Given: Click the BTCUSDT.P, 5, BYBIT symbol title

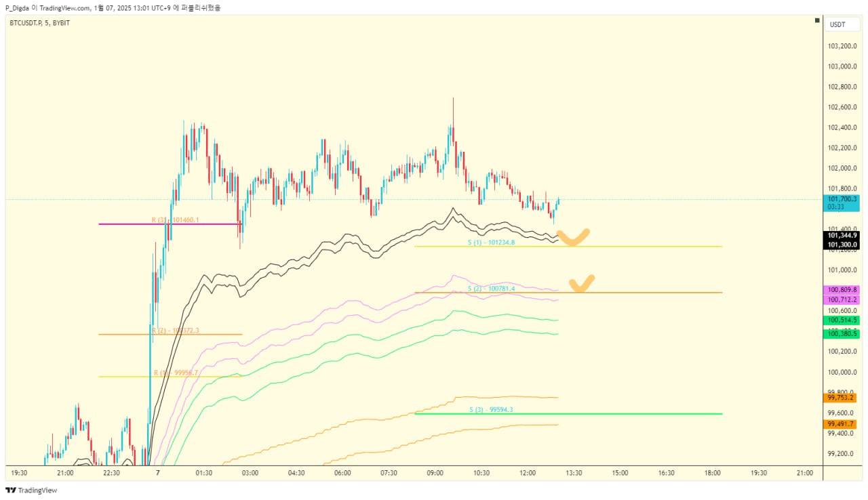Looking at the screenshot, I should click(x=39, y=23).
